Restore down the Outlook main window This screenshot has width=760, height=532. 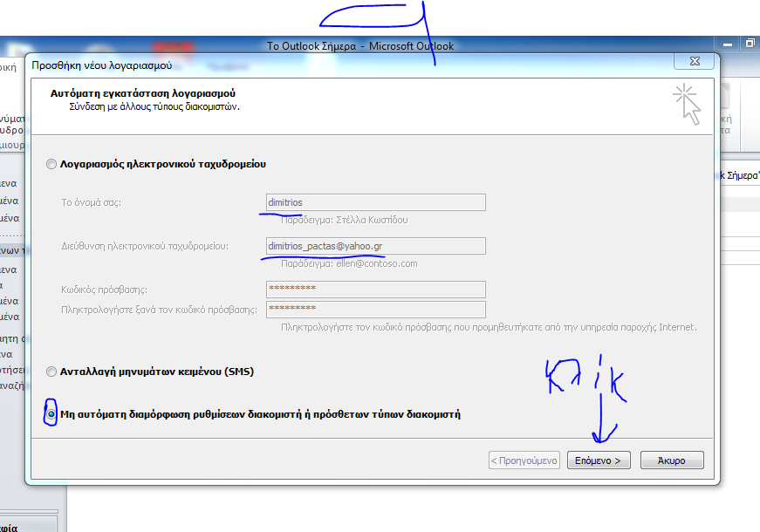click(750, 44)
